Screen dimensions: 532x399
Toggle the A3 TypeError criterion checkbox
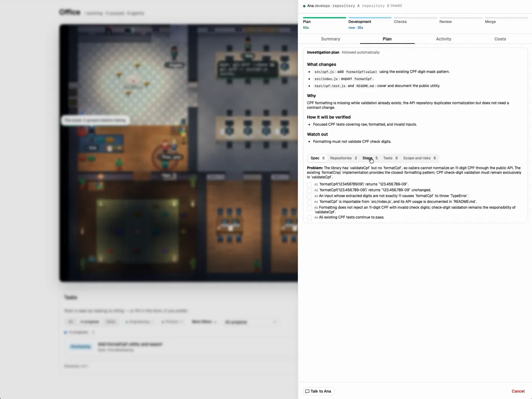tap(310, 196)
